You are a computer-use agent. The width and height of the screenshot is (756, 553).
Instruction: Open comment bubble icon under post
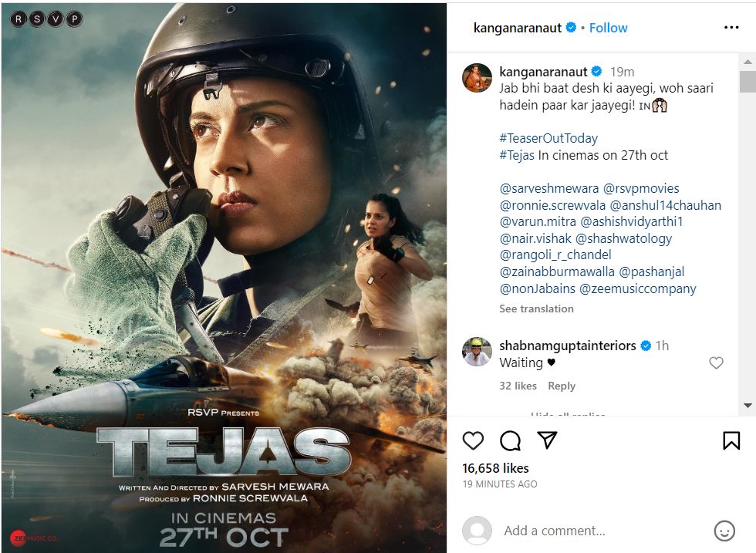click(x=510, y=440)
